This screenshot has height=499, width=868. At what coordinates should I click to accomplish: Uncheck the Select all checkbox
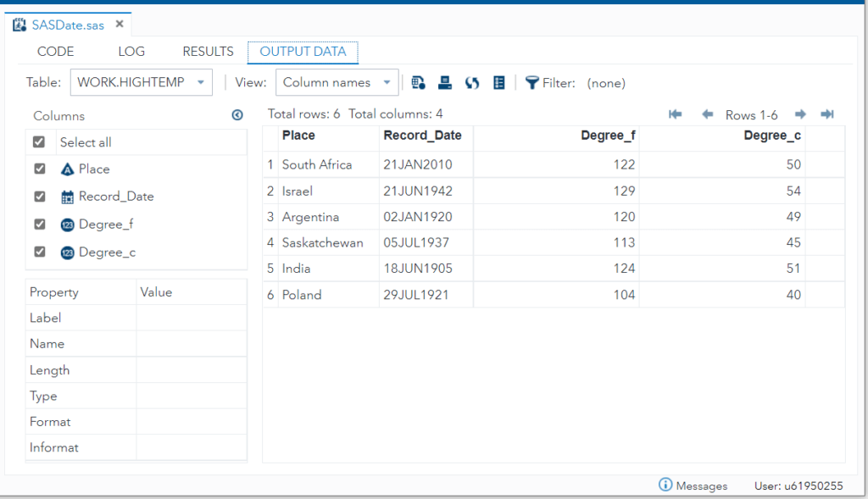(38, 141)
